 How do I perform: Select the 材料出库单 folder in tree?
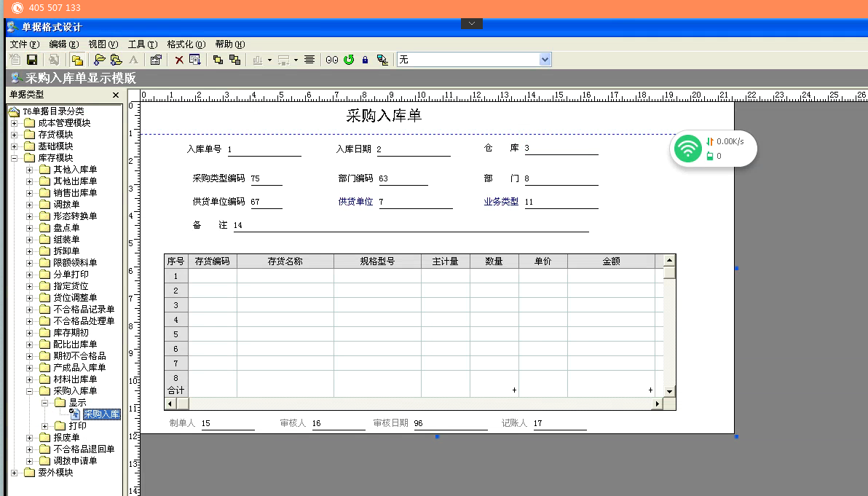click(75, 379)
